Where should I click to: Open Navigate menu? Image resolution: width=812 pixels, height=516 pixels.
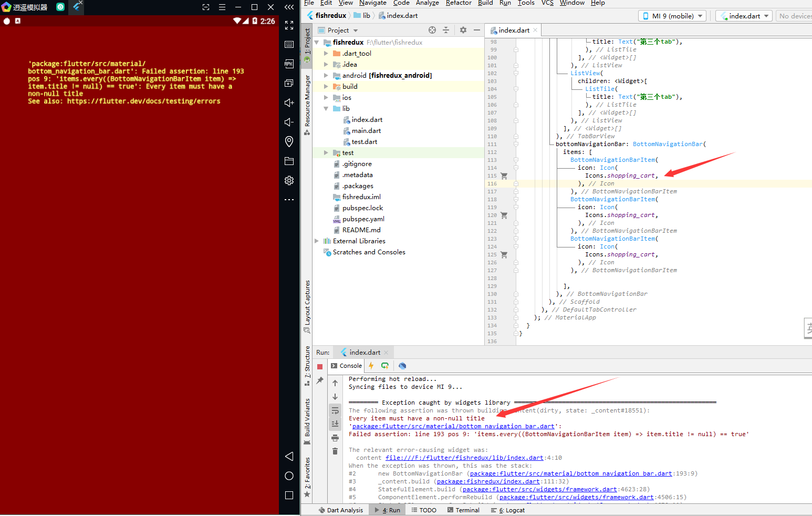372,3
